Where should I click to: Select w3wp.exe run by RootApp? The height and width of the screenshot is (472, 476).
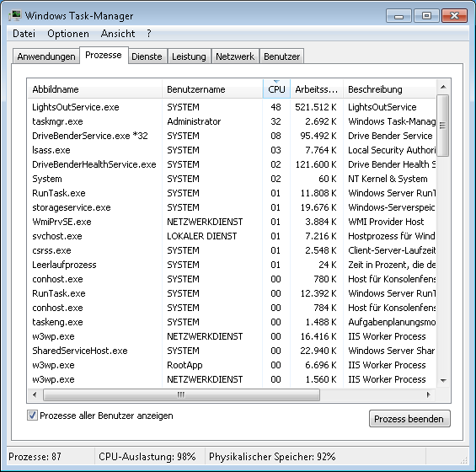(232, 365)
